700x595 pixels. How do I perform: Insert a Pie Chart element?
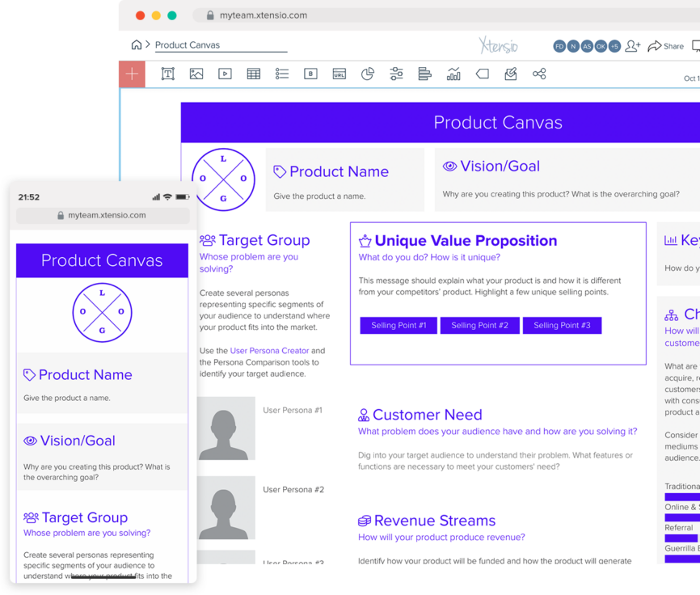[x=368, y=74]
